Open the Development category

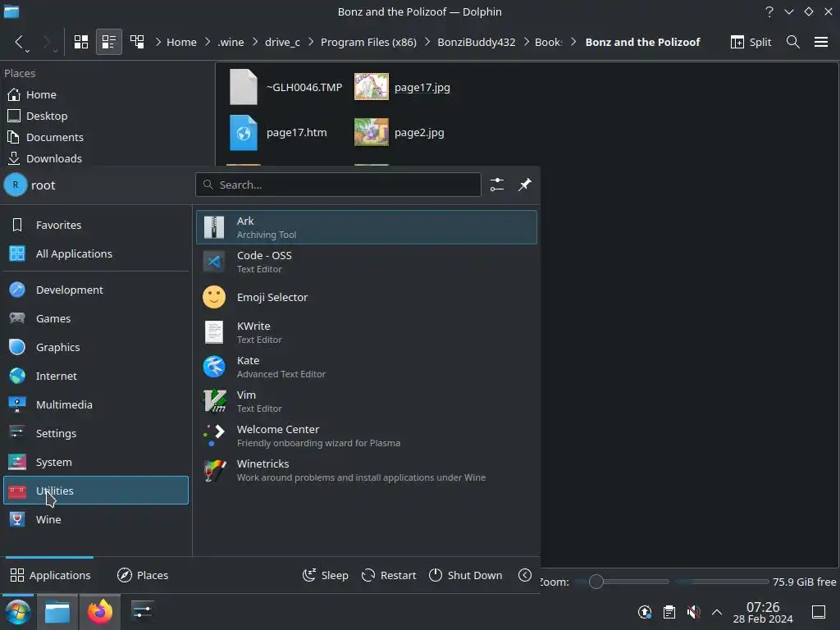(x=96, y=290)
